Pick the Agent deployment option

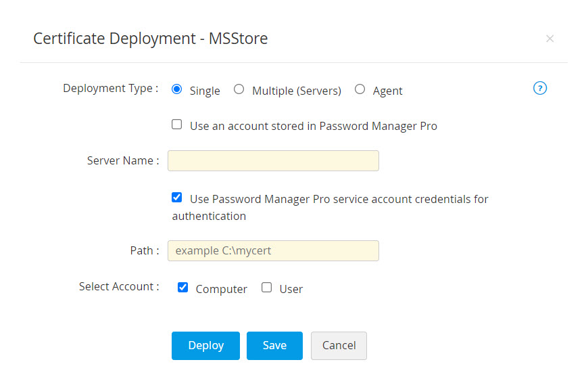(360, 89)
